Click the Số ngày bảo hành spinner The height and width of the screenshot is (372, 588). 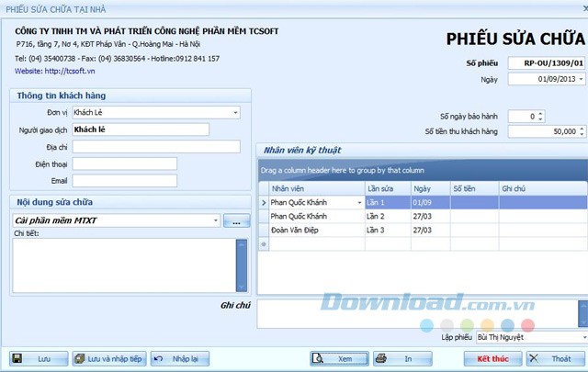(x=539, y=117)
